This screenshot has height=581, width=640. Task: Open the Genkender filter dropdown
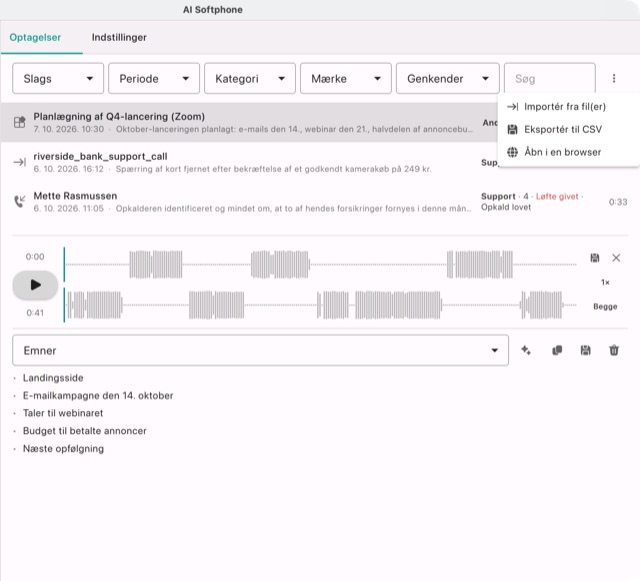click(448, 78)
